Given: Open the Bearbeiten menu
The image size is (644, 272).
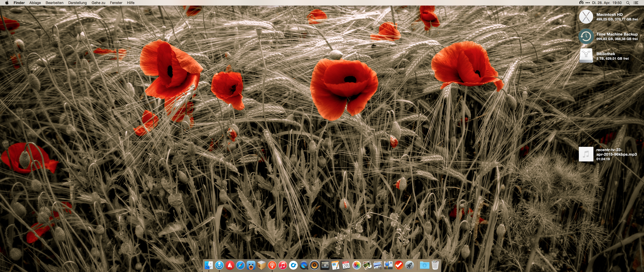Looking at the screenshot, I should coord(54,3).
